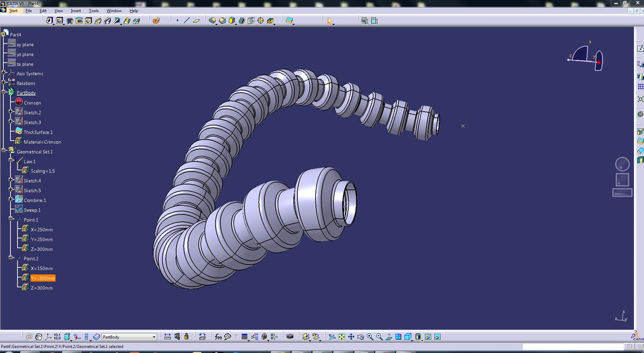Select the Shaft tool icon
Image resolution: width=644 pixels, height=353 pixels.
(x=69, y=21)
